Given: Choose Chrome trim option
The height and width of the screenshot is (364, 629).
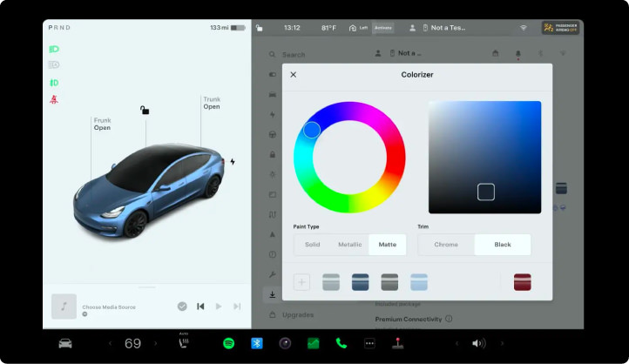Looking at the screenshot, I should 446,245.
